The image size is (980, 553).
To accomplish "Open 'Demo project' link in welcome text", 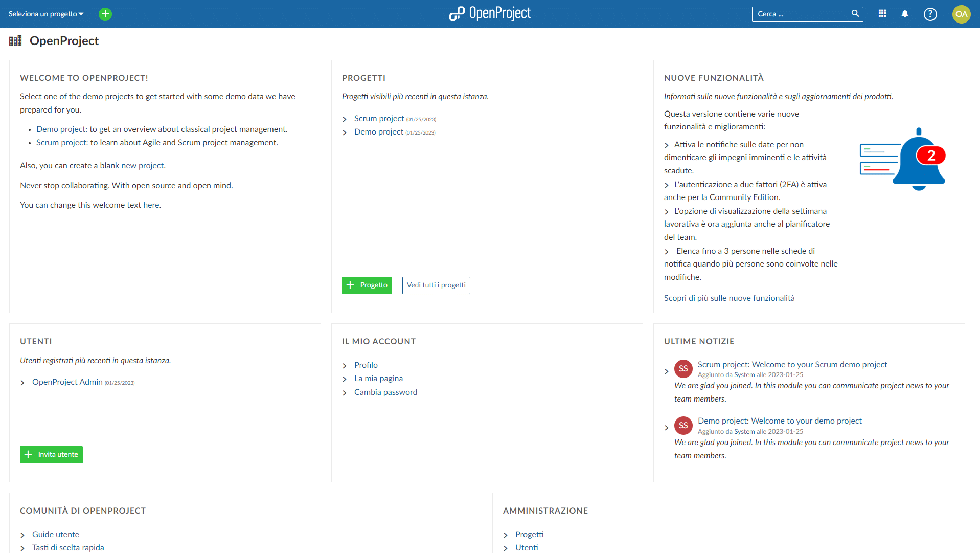I will click(61, 129).
